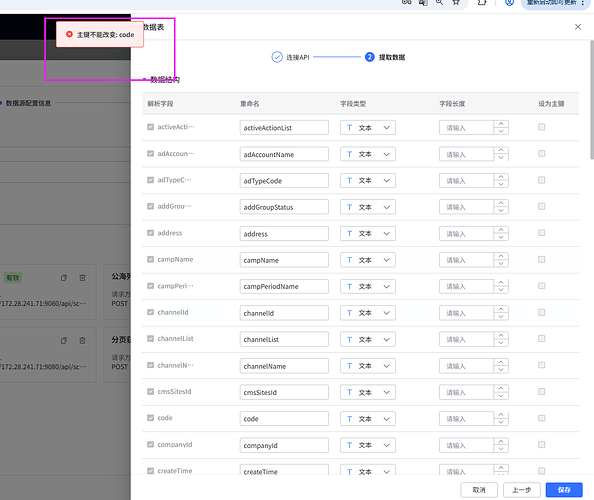Image resolution: width=594 pixels, height=500 pixels.
Task: Click the delete icon on the second data source card
Action: tap(82, 341)
